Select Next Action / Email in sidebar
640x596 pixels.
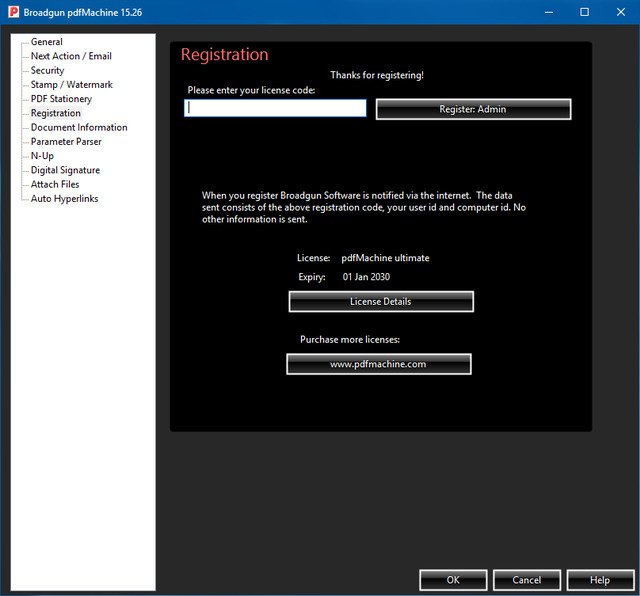coord(70,56)
